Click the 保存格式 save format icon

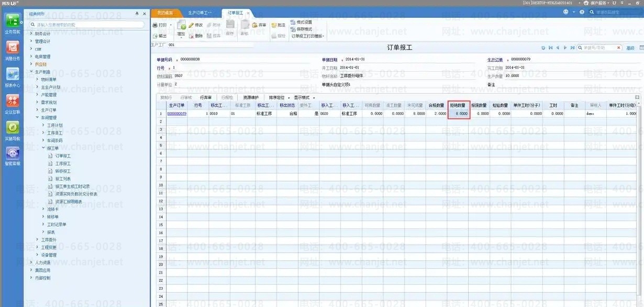[x=293, y=29]
